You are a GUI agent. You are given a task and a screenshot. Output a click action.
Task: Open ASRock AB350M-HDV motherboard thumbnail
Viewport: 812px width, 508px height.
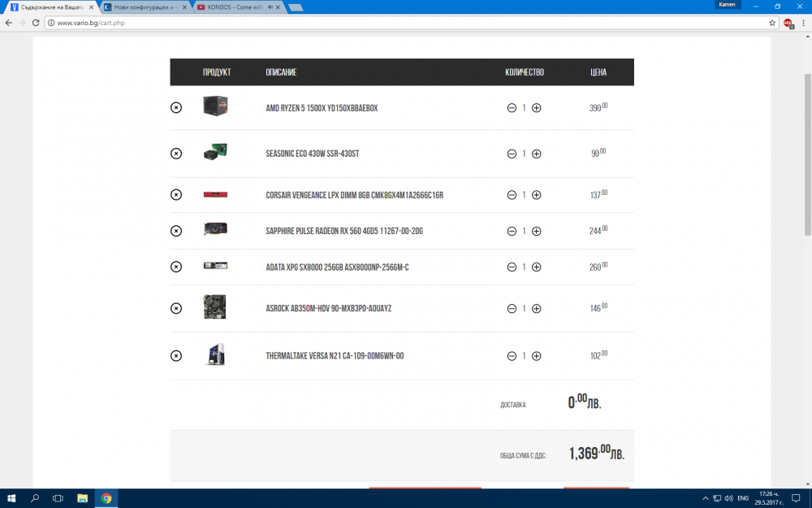point(215,307)
